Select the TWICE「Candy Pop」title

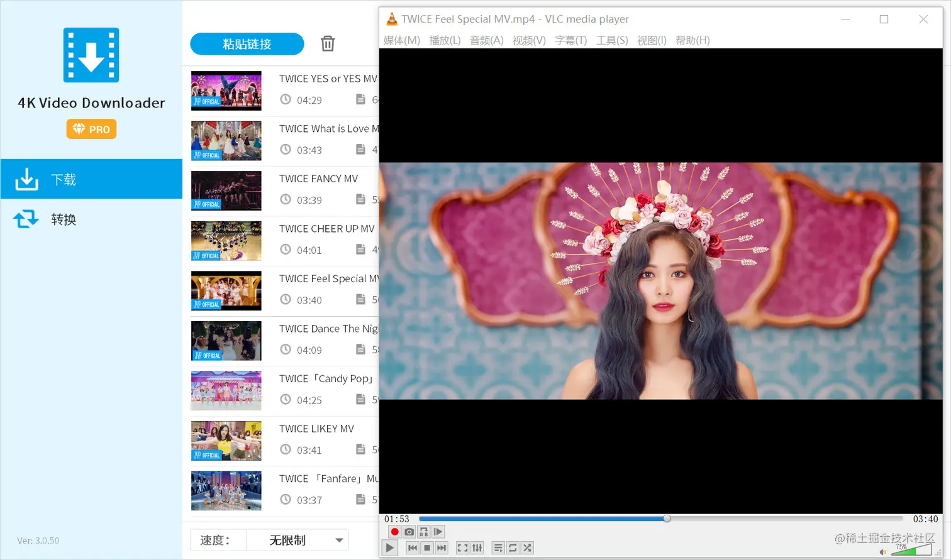tap(326, 378)
